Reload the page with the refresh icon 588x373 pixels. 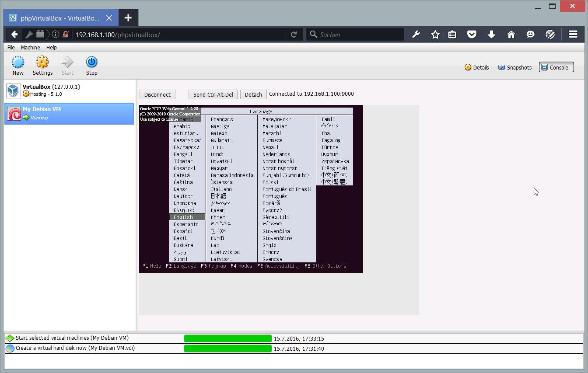(x=294, y=35)
